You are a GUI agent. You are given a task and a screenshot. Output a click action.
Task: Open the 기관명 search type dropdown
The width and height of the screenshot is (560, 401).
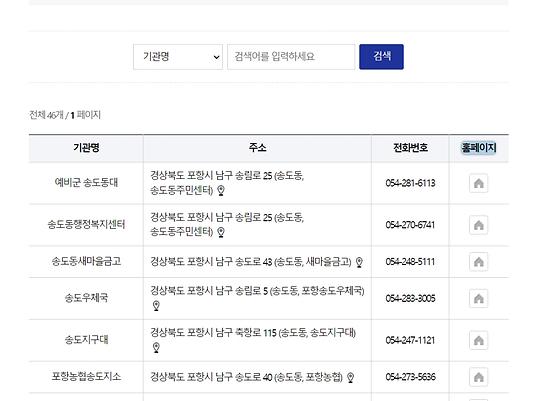point(178,57)
